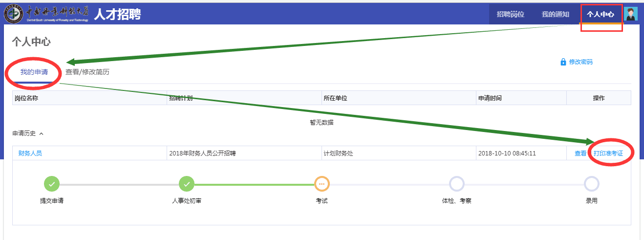This screenshot has height=240, width=644.
Task: Click the 申请时间 column header
Action: point(490,98)
